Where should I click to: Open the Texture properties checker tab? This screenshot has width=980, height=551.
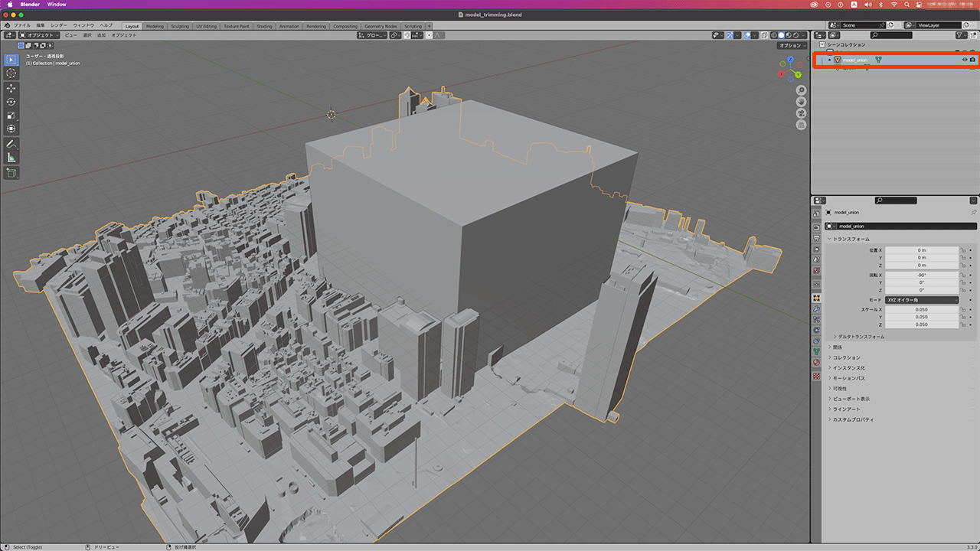click(x=816, y=377)
